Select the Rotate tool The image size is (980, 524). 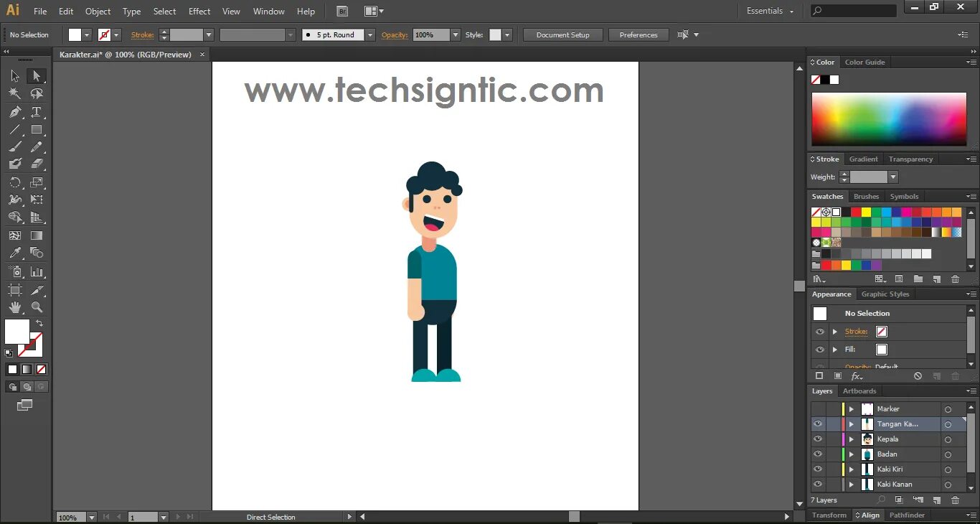[15, 182]
